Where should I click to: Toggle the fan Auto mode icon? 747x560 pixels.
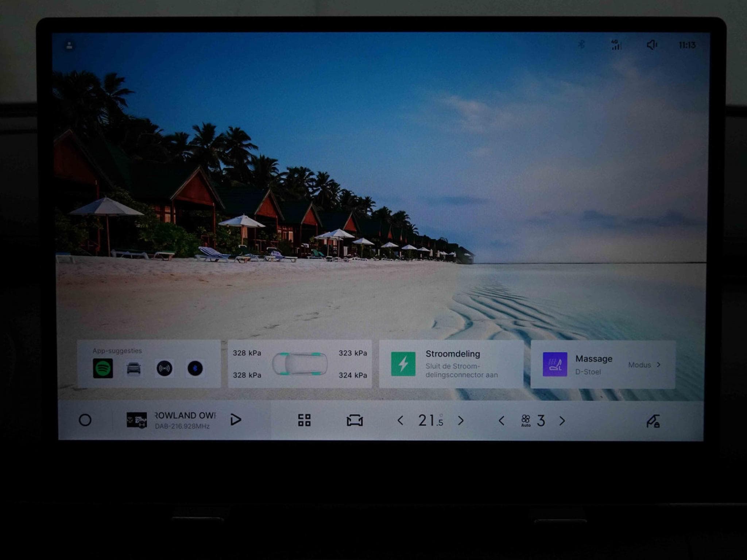[526, 420]
